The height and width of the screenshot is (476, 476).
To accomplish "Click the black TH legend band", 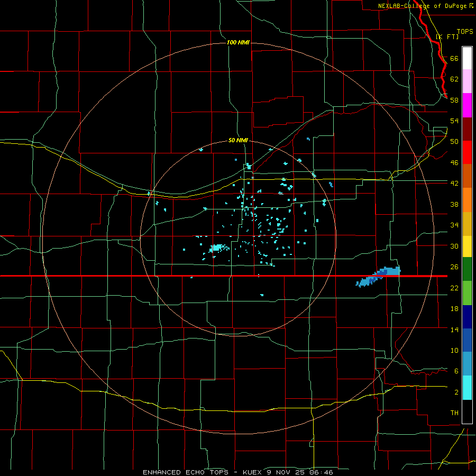I will click(467, 411).
